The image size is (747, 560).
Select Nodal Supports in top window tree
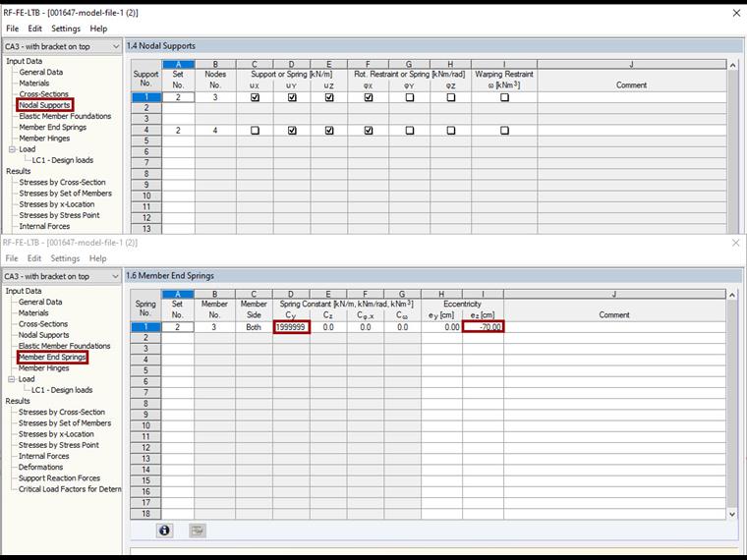click(x=45, y=105)
